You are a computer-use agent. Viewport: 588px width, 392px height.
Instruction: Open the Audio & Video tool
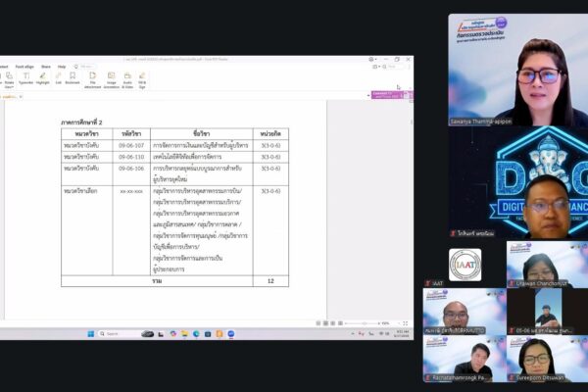(x=127, y=80)
